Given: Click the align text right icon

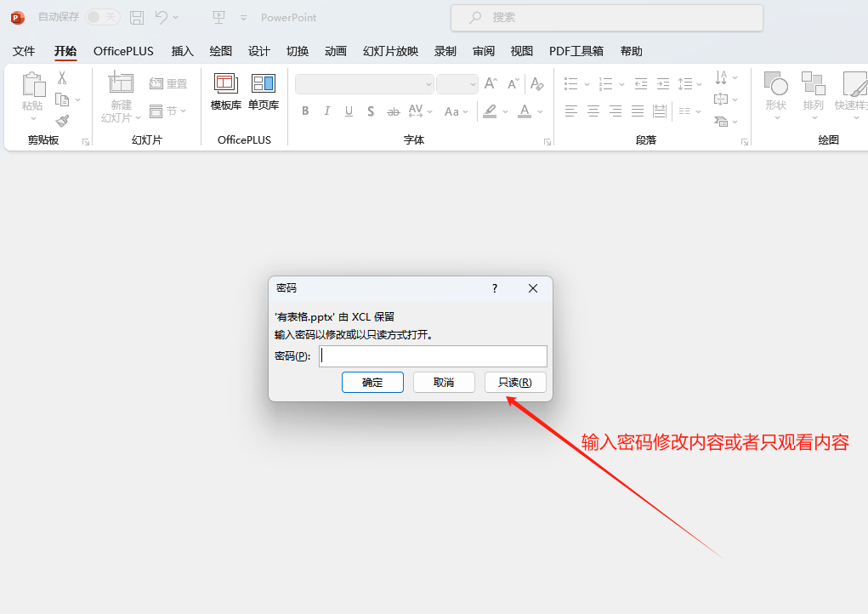Looking at the screenshot, I should [615, 111].
